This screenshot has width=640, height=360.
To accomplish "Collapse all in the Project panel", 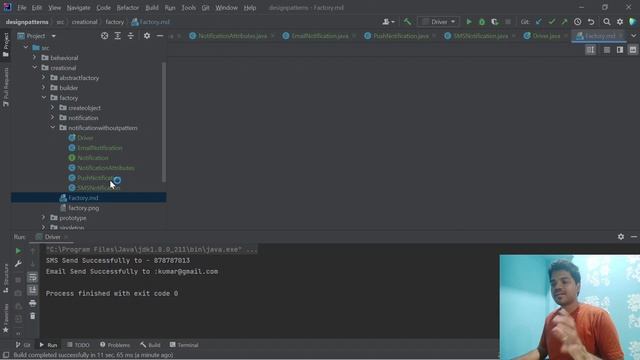I will coord(131,36).
